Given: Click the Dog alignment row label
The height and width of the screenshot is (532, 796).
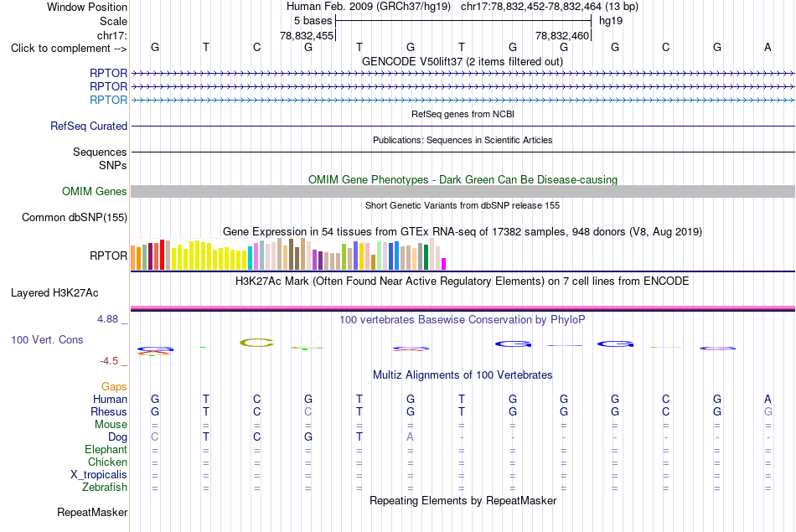Looking at the screenshot, I should [x=117, y=437].
